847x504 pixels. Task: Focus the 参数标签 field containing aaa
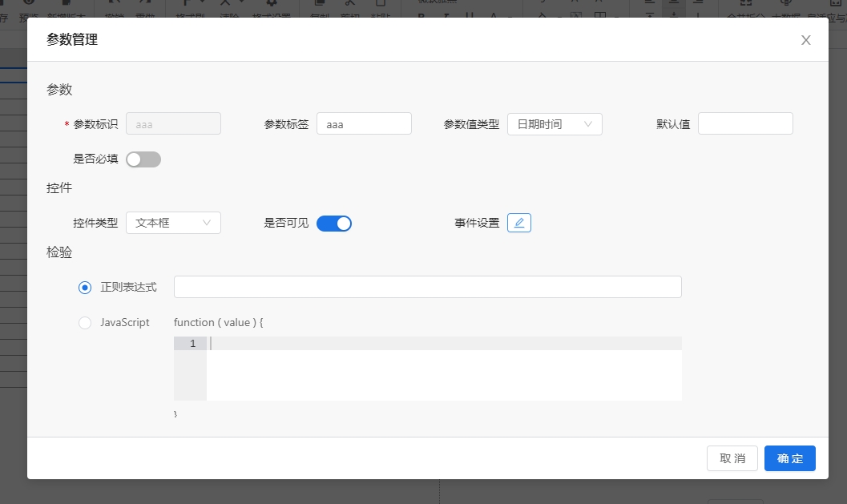[364, 124]
